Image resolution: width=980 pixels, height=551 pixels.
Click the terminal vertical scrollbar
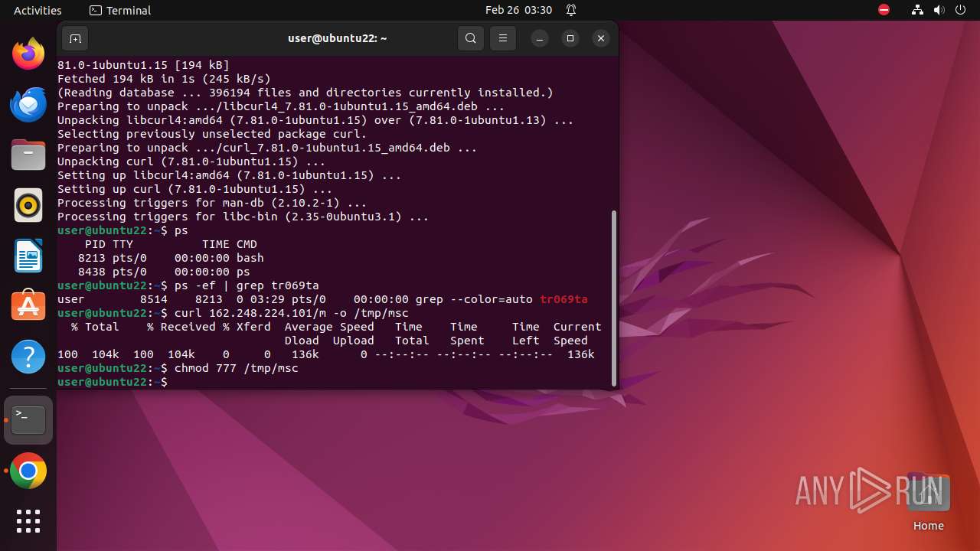(x=613, y=298)
